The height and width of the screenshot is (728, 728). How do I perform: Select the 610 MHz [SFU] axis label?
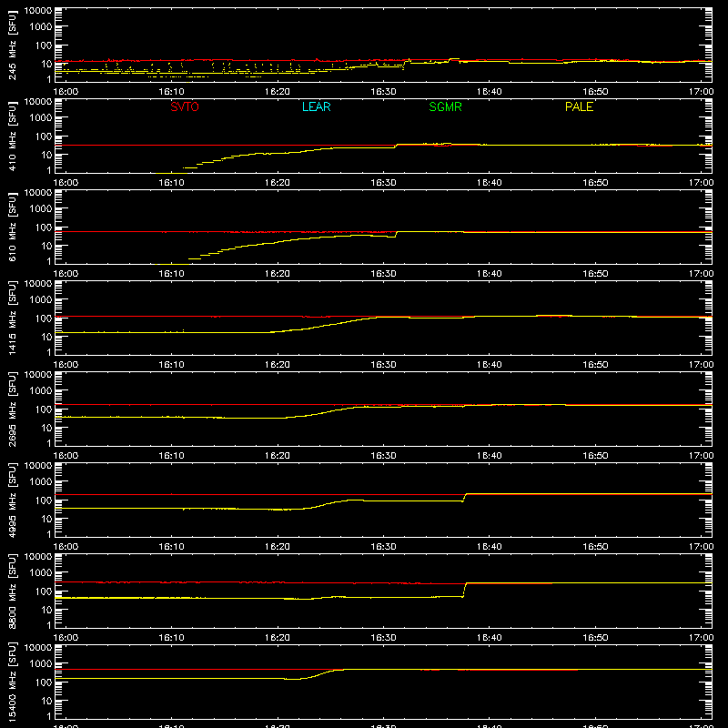coord(13,227)
